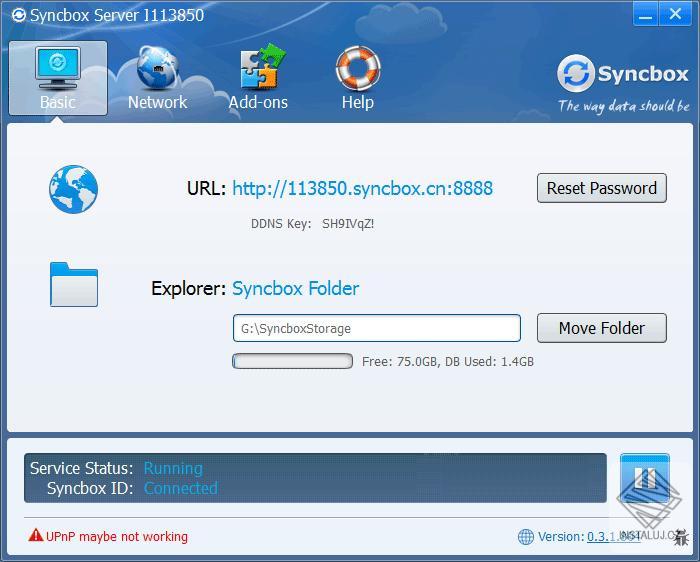Viewport: 700px width, 562px height.
Task: Minimize the Syncbox Server window
Action: (646, 15)
